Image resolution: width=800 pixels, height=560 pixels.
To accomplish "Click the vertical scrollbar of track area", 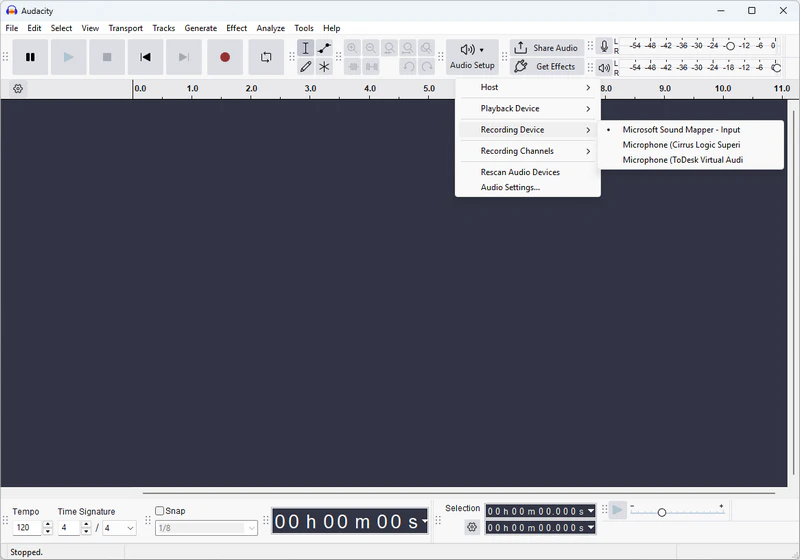I will [792, 293].
